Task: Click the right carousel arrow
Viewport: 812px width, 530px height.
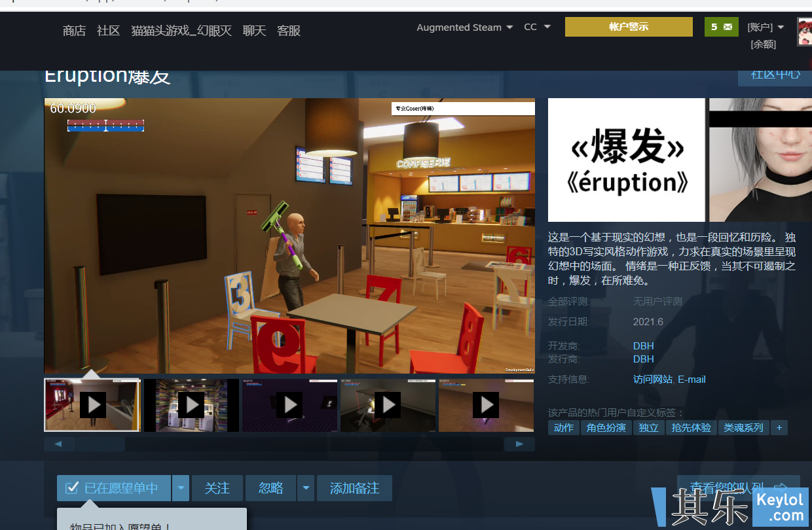Action: point(519,444)
